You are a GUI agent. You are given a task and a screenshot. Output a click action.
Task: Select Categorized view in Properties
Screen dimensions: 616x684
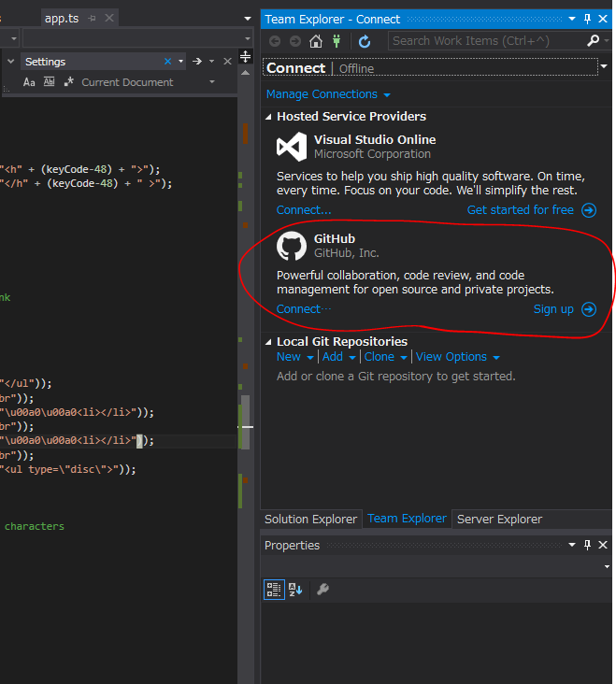tap(274, 590)
